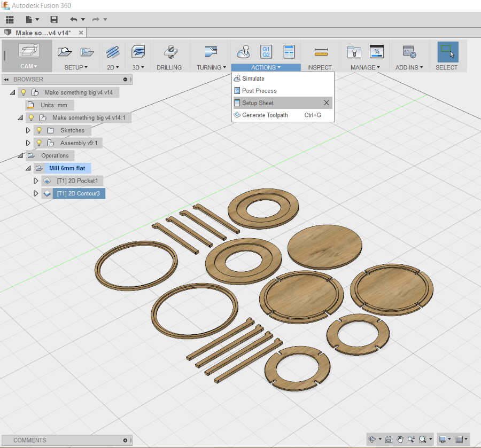Choose Simulate from the Actions menu
The image size is (481, 448).
pos(283,78)
